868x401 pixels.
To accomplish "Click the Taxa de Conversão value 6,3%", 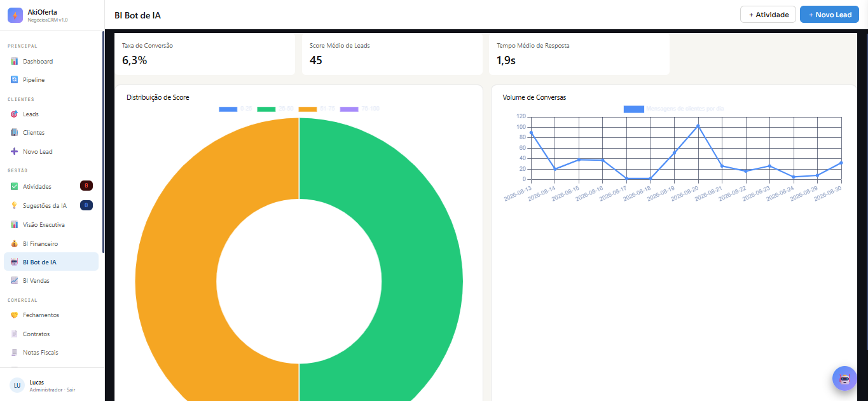I will click(135, 60).
